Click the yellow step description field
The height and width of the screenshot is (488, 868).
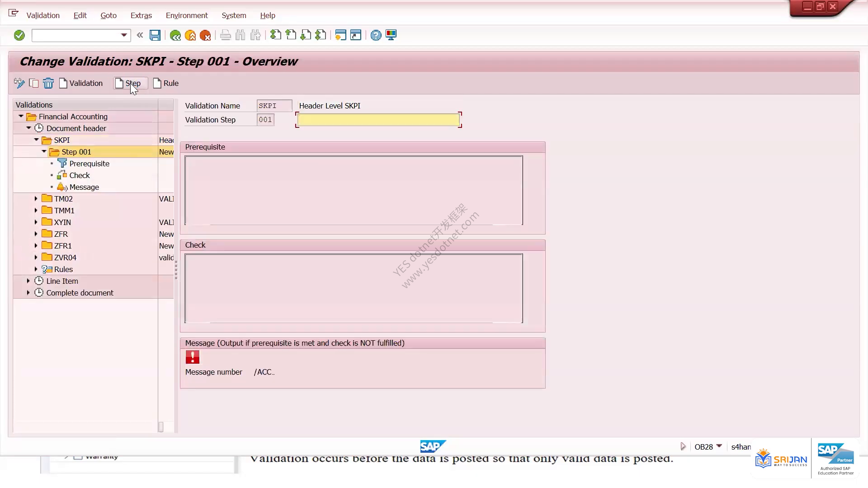pos(378,120)
